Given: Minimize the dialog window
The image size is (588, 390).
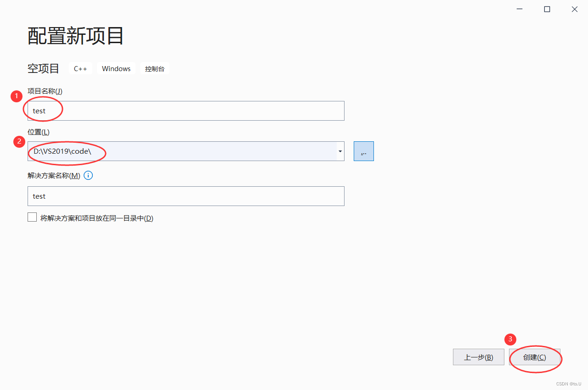Looking at the screenshot, I should [x=520, y=9].
